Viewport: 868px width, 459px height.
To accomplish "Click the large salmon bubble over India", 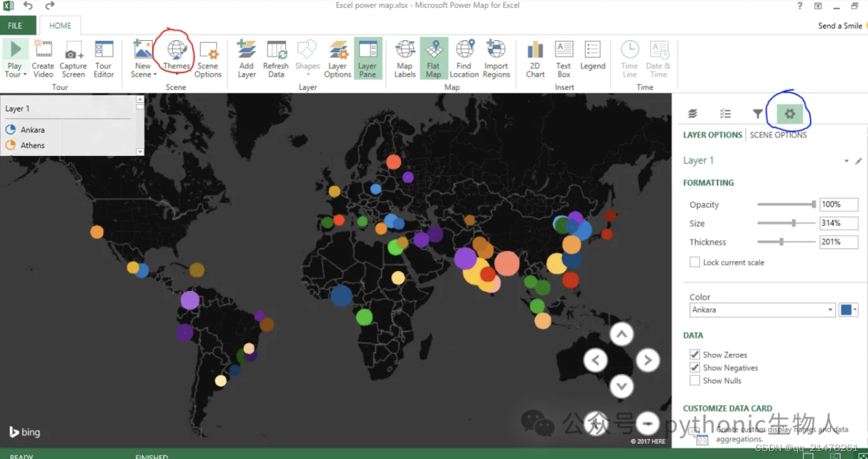I will point(506,263).
